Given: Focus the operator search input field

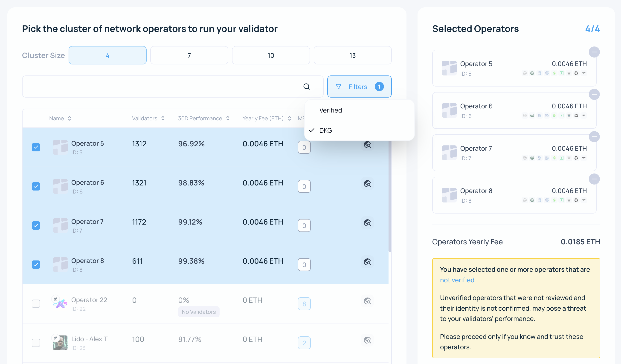Looking at the screenshot, I should tap(160, 87).
